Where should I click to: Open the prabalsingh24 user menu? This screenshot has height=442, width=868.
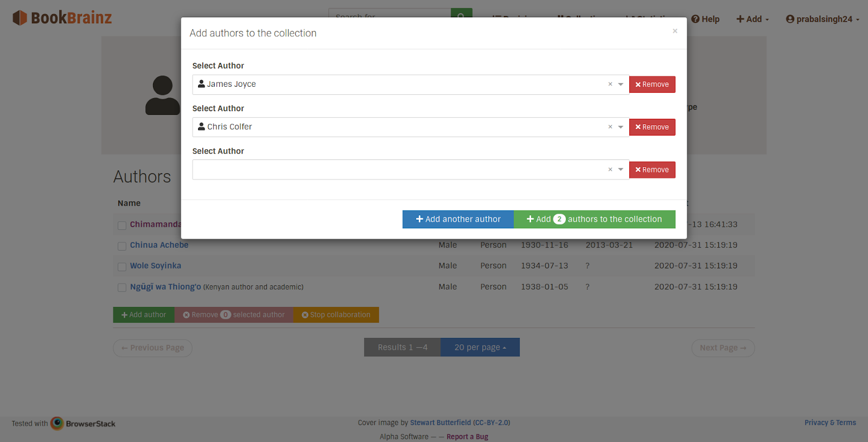822,19
